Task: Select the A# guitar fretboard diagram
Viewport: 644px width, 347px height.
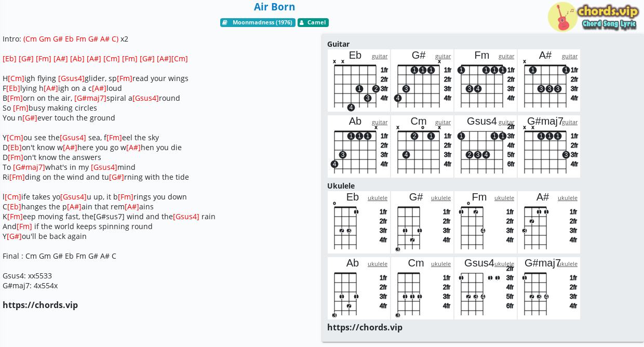Action: (x=549, y=81)
